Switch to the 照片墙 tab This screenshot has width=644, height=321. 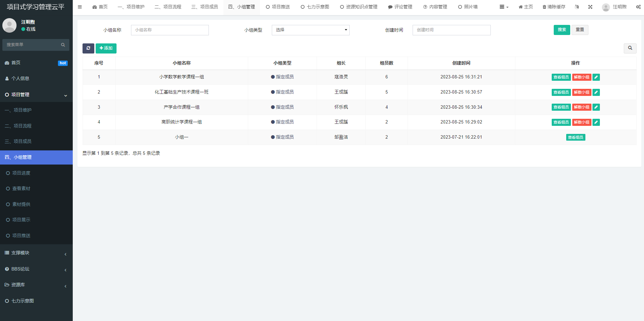(468, 7)
